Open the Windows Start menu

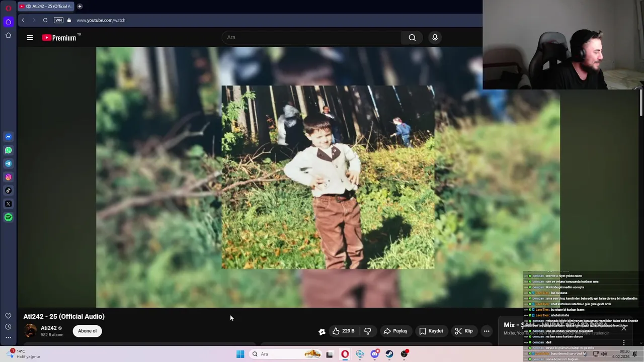coord(240,354)
